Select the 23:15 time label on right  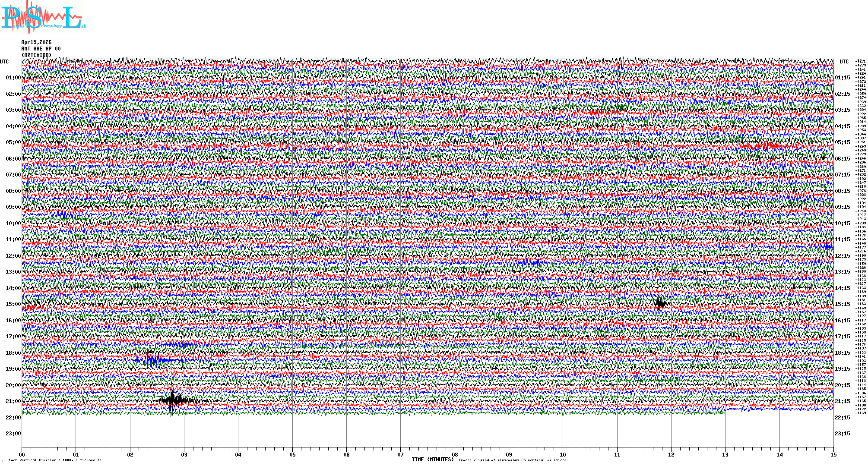pyautogui.click(x=842, y=434)
